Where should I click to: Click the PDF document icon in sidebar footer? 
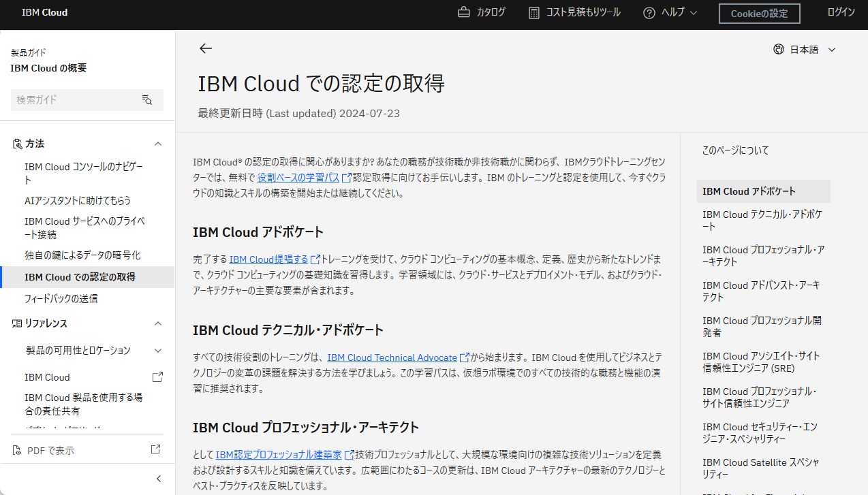(18, 450)
